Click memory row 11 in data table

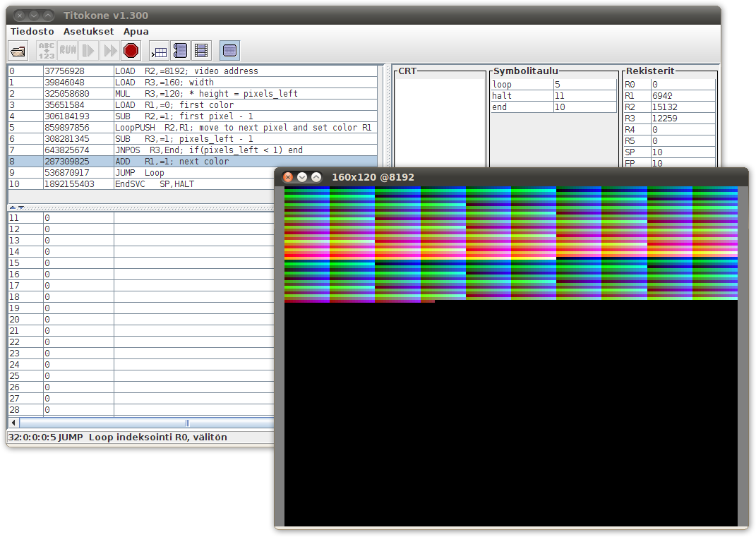[140, 218]
